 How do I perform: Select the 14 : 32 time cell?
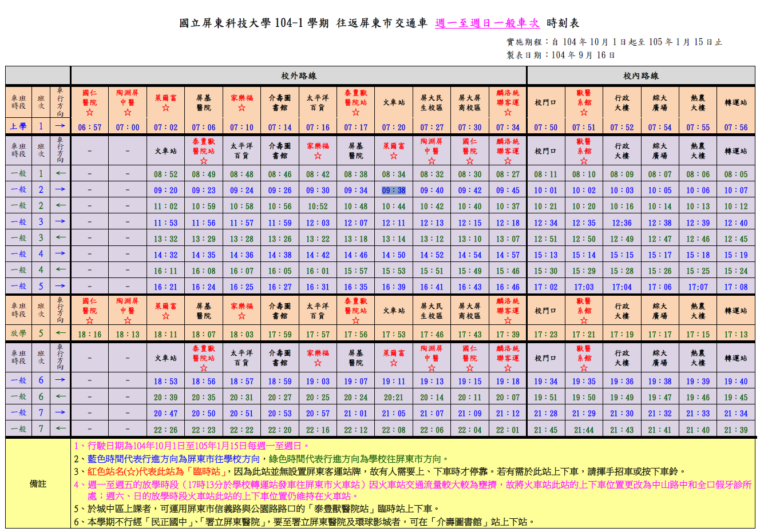pos(165,255)
